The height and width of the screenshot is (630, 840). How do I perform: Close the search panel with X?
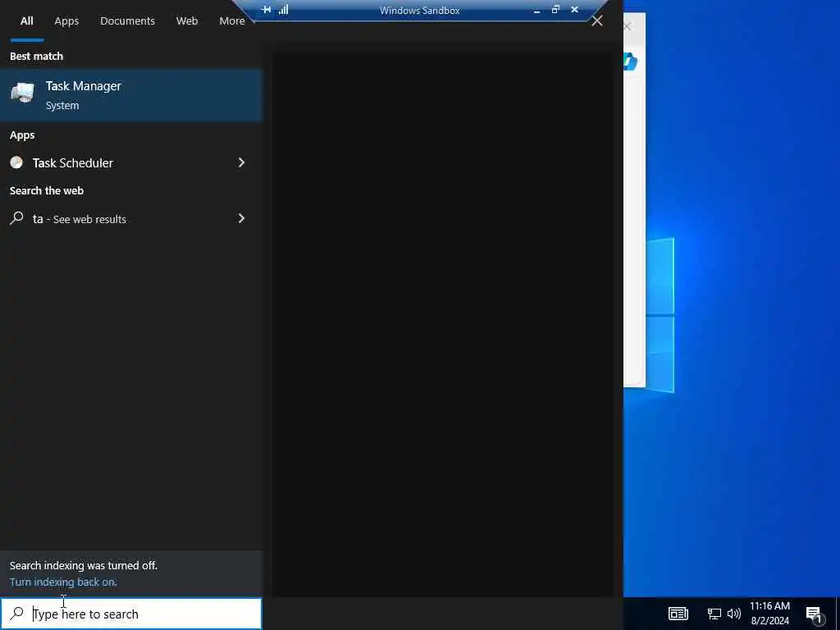(x=597, y=21)
